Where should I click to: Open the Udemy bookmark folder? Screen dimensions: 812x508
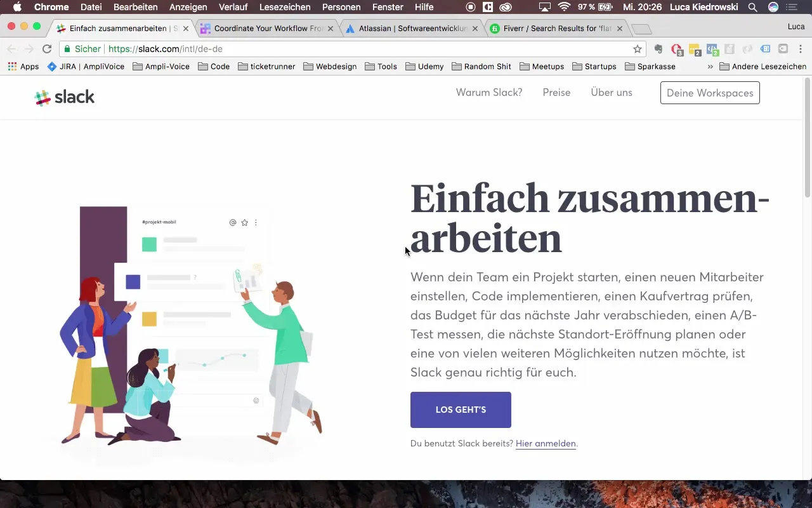point(424,66)
